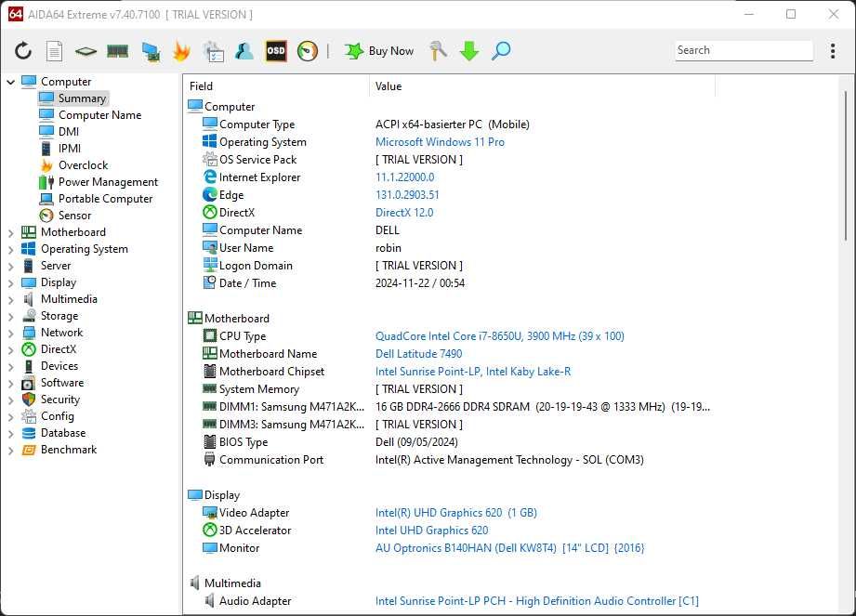The image size is (856, 616).
Task: Click the Buy Now button
Action: click(379, 51)
